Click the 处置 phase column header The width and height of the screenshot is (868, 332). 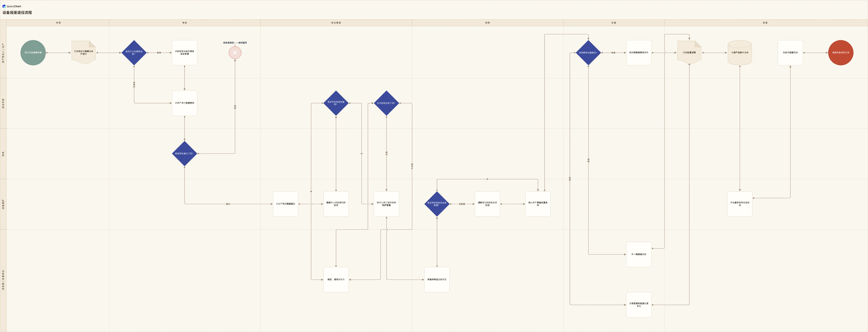[x=614, y=23]
